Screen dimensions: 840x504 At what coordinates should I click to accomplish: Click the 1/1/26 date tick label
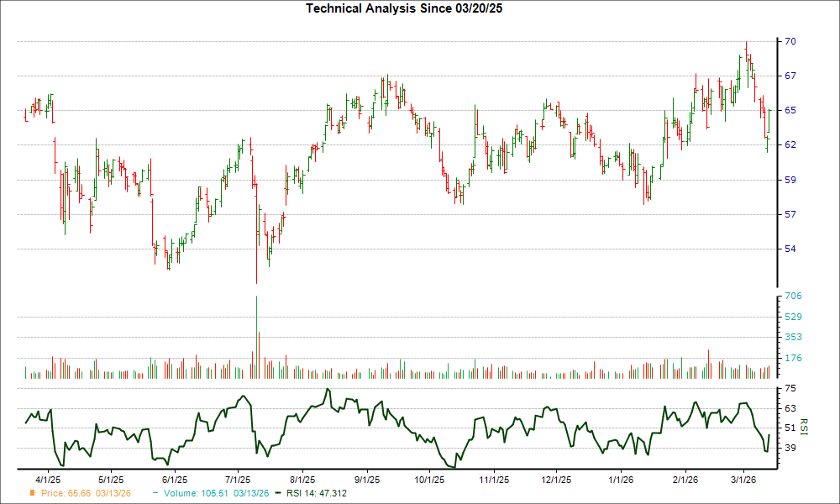[620, 479]
